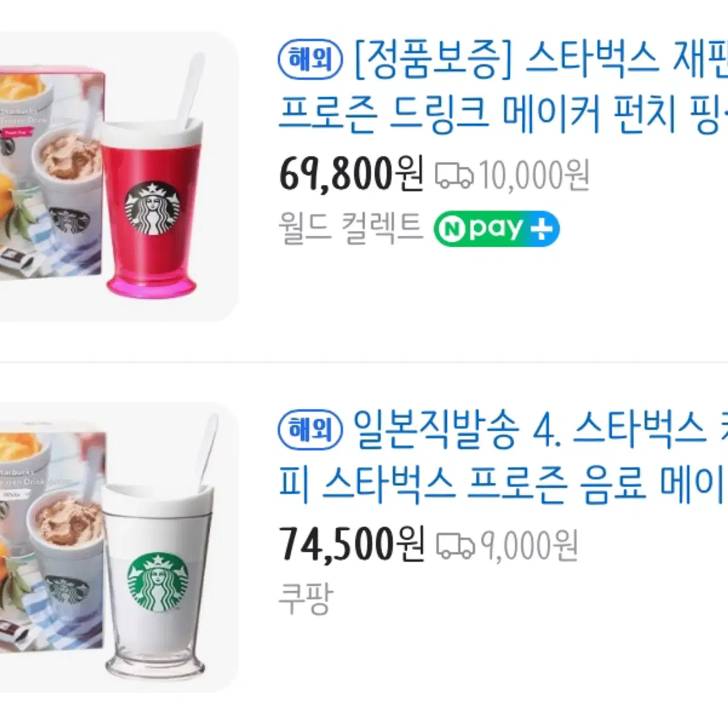Screen dimensions: 728x728
Task: Select the 69,800원 price
Action: [x=351, y=175]
